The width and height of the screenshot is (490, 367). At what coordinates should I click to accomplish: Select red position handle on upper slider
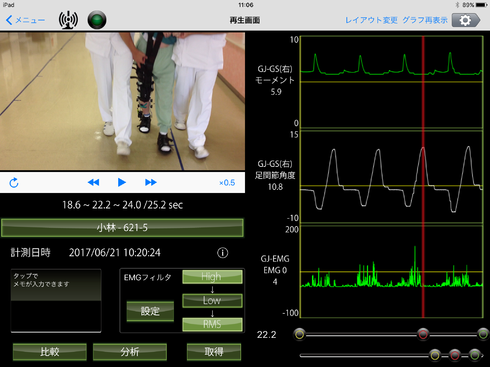pyautogui.click(x=423, y=334)
